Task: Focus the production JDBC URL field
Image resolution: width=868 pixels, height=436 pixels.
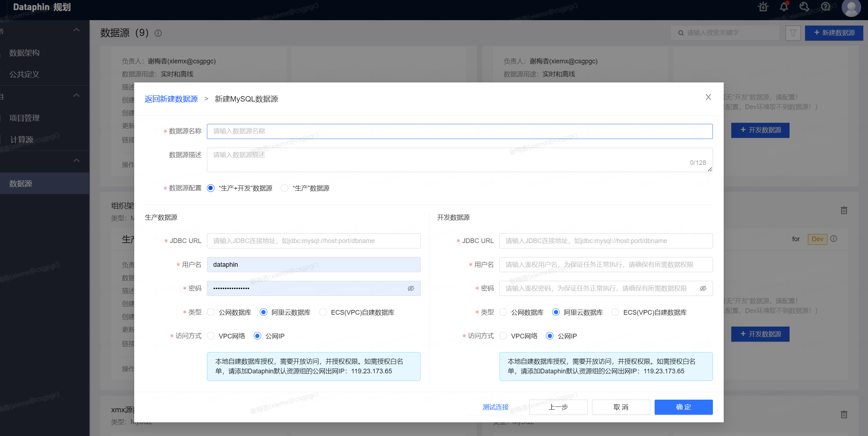Action: click(313, 241)
